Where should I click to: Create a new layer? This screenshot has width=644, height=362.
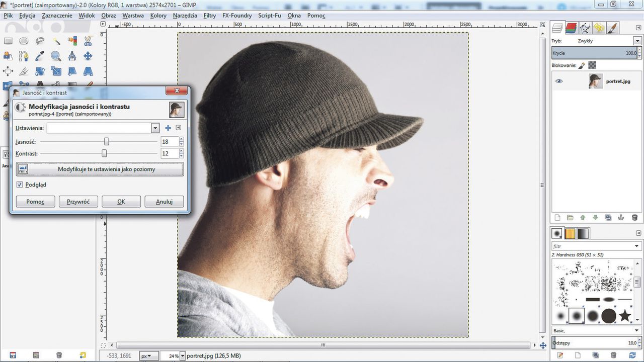[x=557, y=218]
